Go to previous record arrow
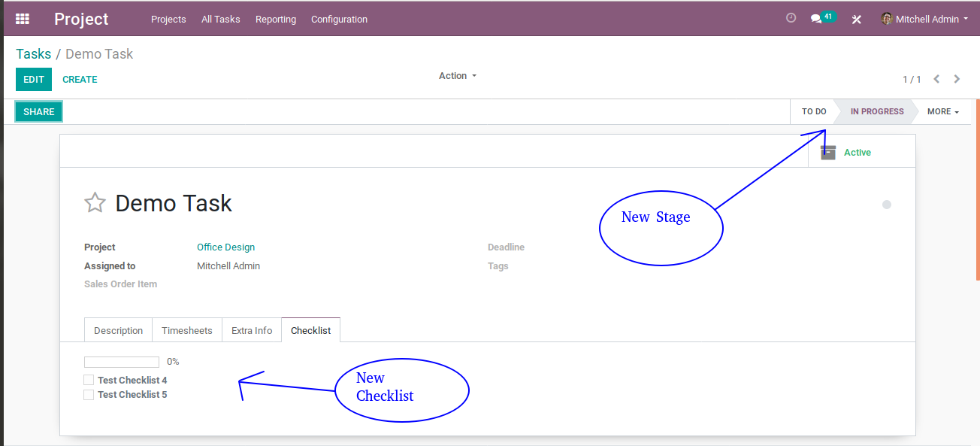This screenshot has height=446, width=980. (936, 79)
